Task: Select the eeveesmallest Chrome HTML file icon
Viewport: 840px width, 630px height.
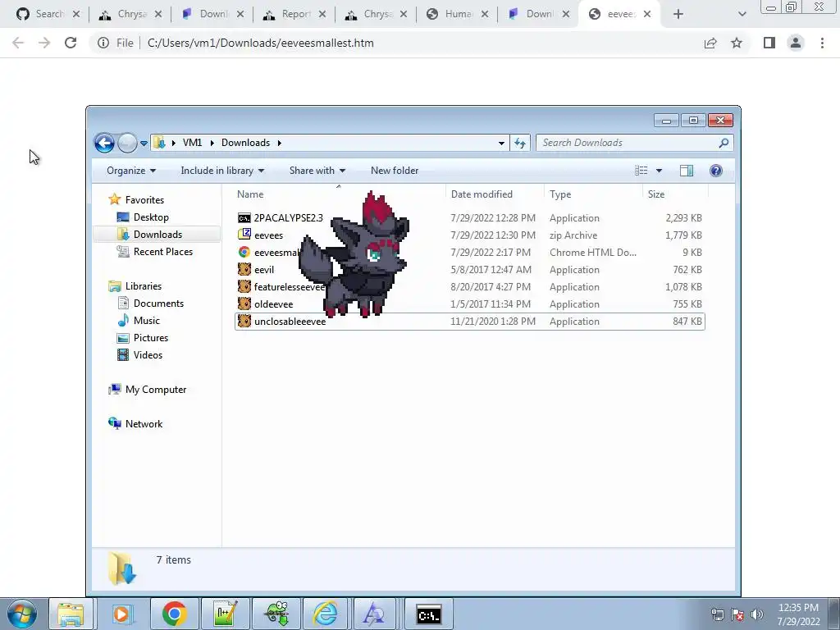Action: 244,253
